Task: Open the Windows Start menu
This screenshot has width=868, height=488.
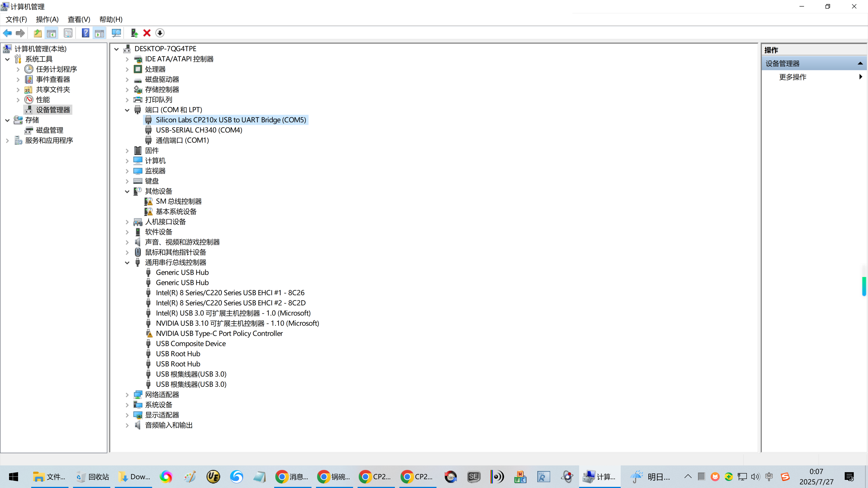Action: point(14,476)
